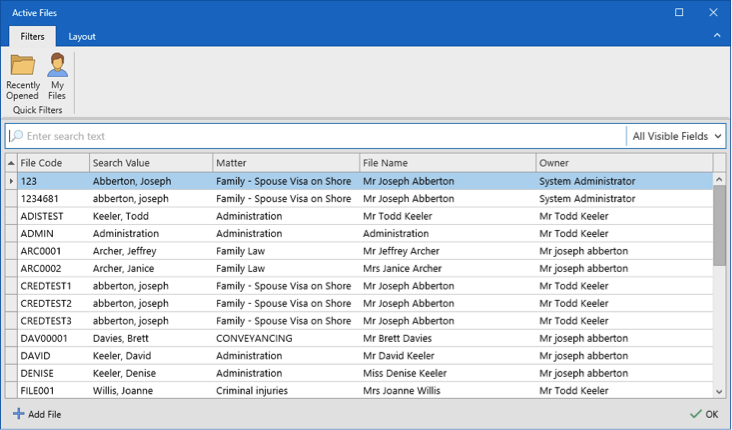Switch to the Layout tab
Image resolution: width=732 pixels, height=430 pixels.
click(82, 36)
